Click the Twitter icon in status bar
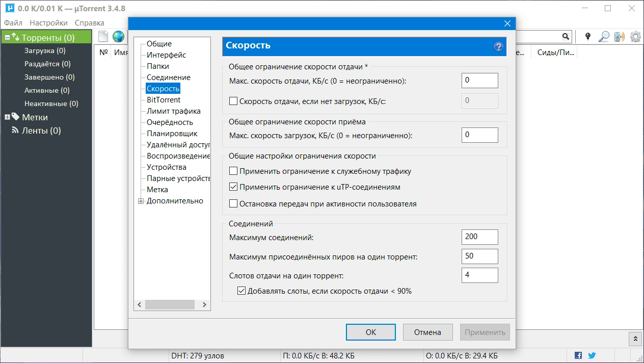Viewport: 644px width, 363px height. point(592,355)
